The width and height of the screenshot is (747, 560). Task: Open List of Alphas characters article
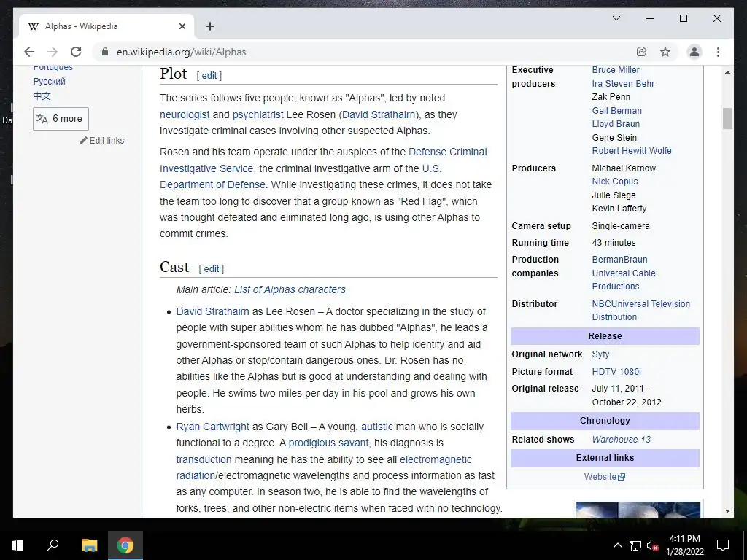(x=290, y=289)
